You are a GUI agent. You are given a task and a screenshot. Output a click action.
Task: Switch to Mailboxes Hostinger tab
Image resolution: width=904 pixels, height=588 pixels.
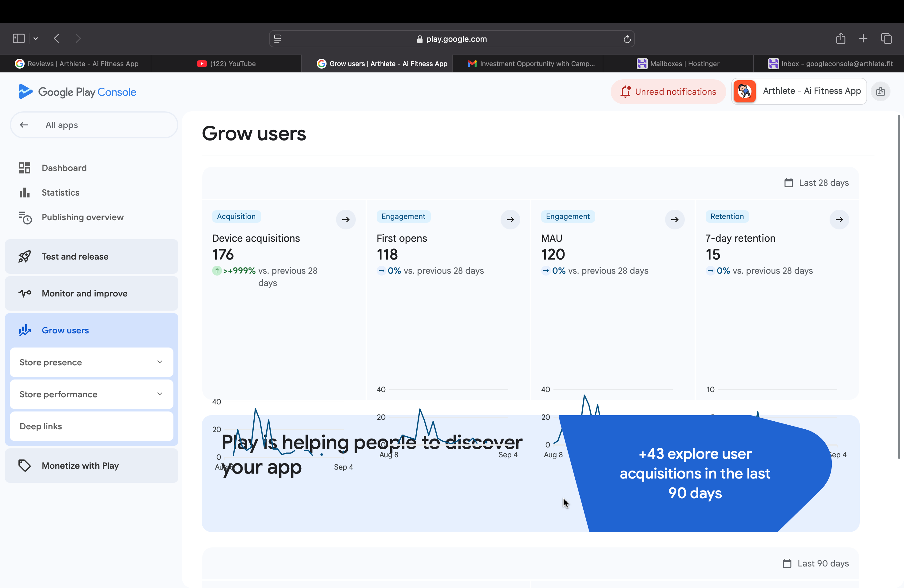click(678, 64)
